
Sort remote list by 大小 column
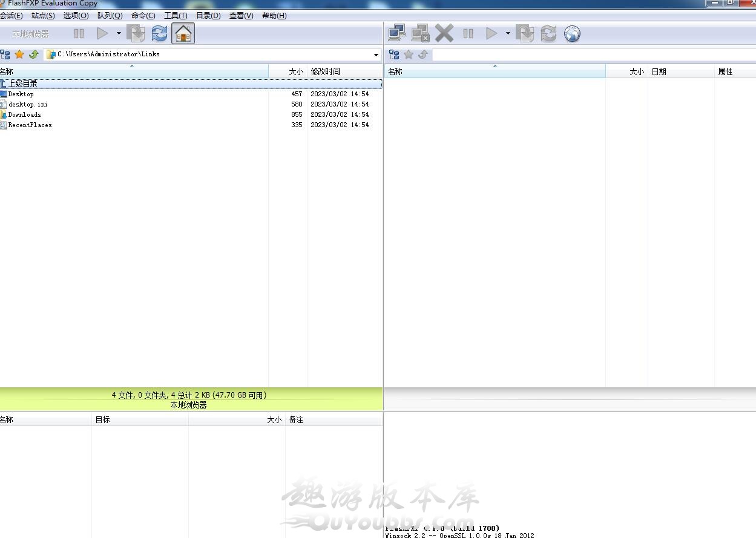pos(627,71)
